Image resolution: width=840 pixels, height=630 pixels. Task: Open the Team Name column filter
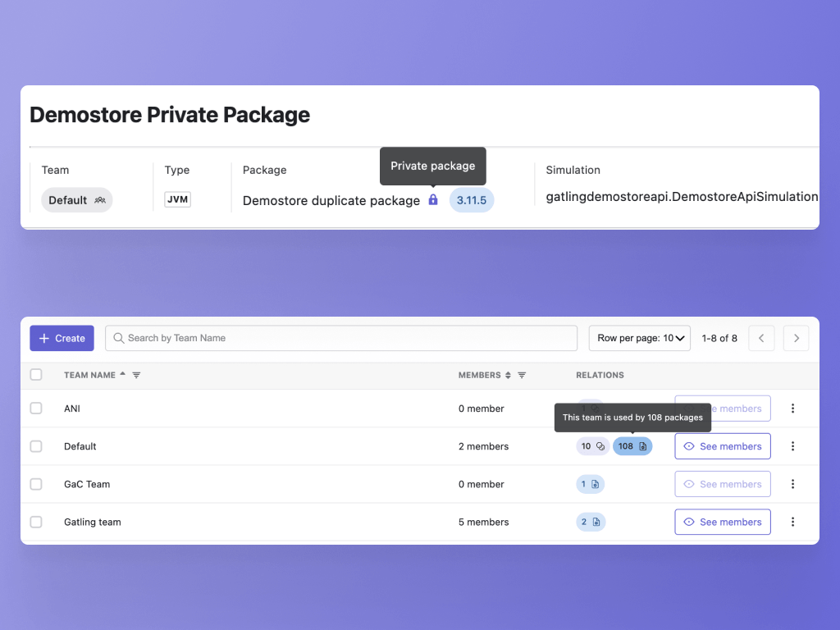tap(137, 375)
